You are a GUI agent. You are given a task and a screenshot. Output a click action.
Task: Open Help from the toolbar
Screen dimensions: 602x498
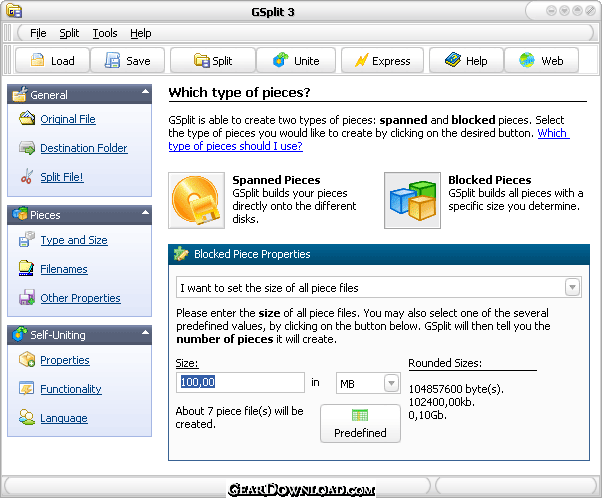tap(466, 60)
